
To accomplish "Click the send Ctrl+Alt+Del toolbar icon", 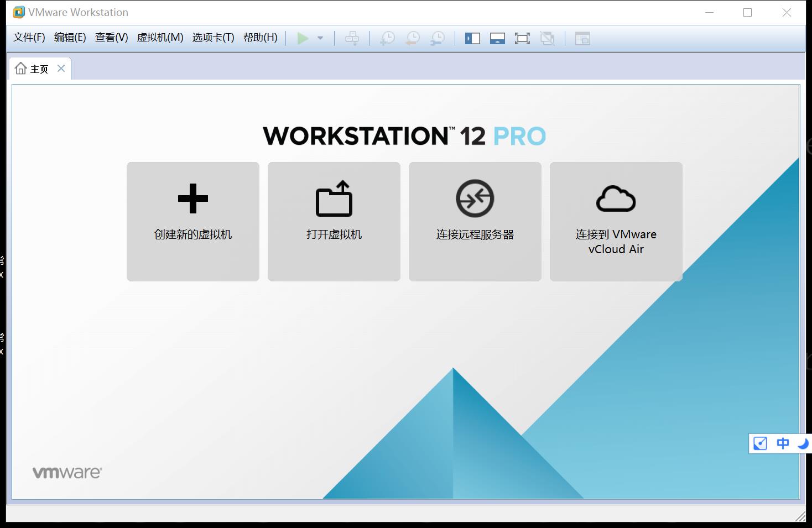I will pos(352,38).
